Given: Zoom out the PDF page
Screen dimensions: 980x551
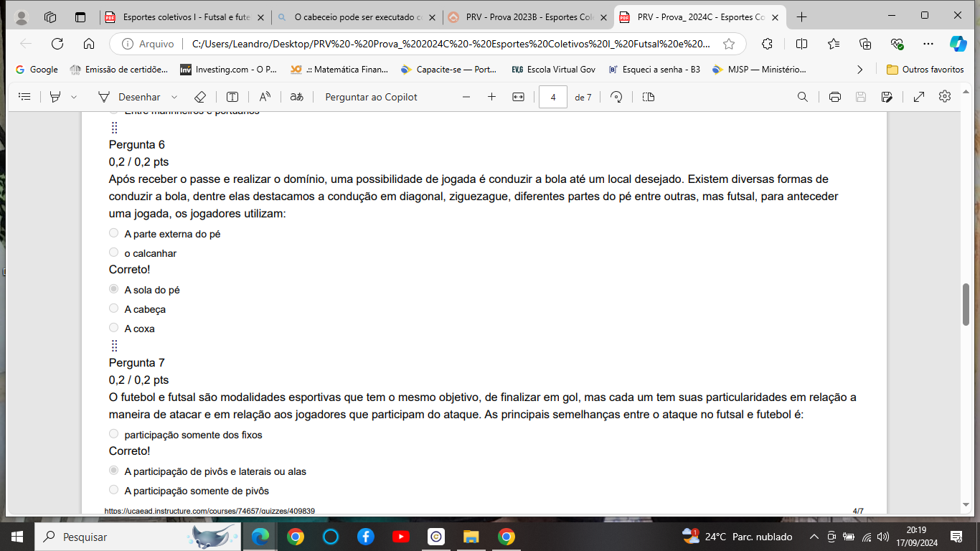Looking at the screenshot, I should click(466, 97).
